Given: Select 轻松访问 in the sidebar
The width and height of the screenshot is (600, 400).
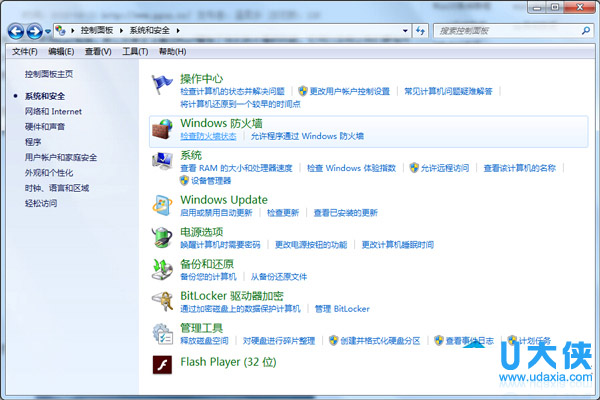Looking at the screenshot, I should pos(41,203).
